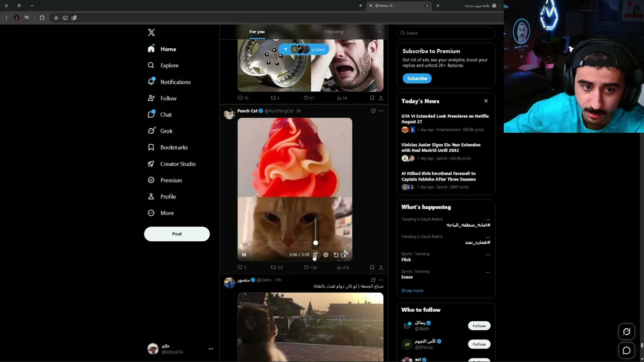Bookmark the post with 61 likes
The image size is (644, 362).
[372, 98]
